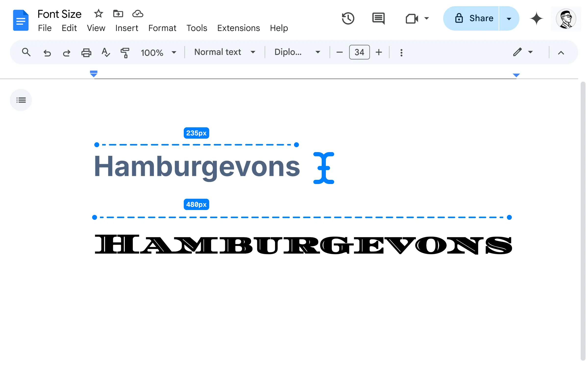Click the decrease font size minus button
The height and width of the screenshot is (368, 588).
click(x=340, y=52)
